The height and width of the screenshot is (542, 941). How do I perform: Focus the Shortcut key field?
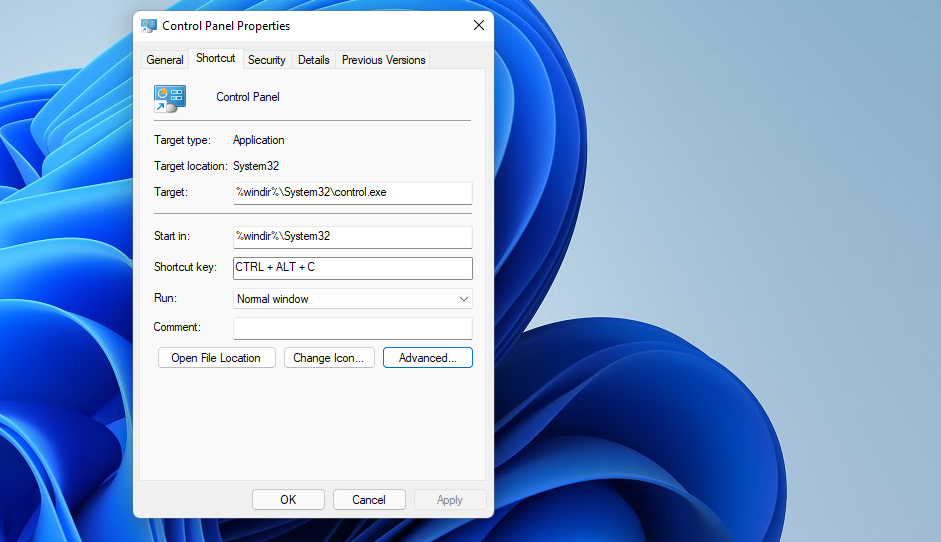pos(353,268)
